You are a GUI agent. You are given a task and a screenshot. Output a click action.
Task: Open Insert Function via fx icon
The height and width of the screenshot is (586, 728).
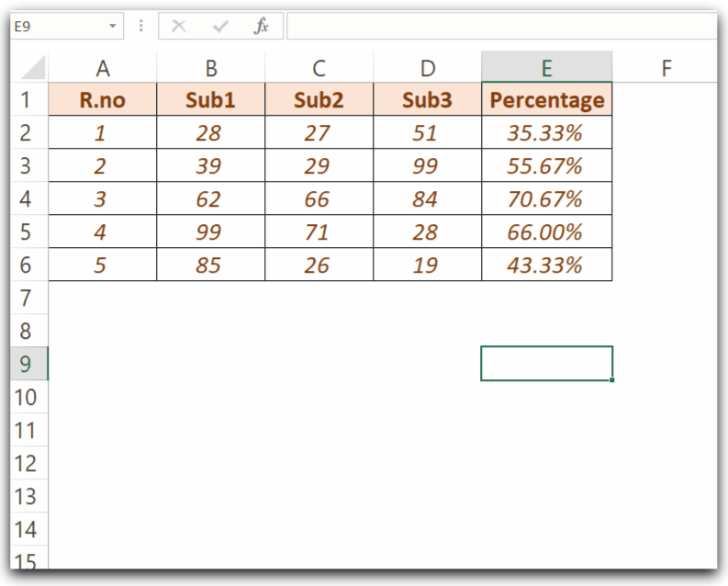click(261, 26)
